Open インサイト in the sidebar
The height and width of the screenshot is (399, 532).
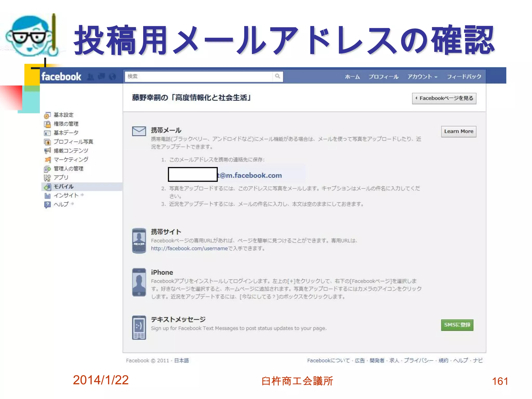(66, 195)
